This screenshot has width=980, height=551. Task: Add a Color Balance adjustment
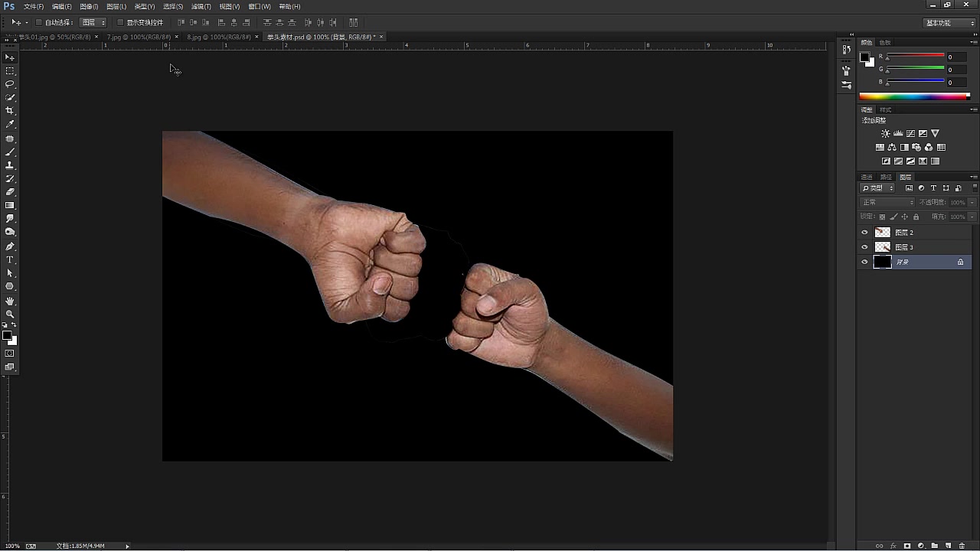point(892,147)
